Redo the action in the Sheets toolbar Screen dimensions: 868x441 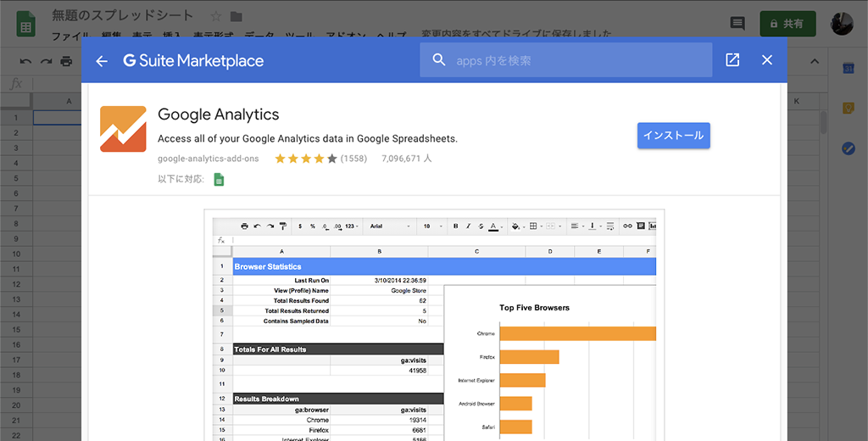click(46, 62)
